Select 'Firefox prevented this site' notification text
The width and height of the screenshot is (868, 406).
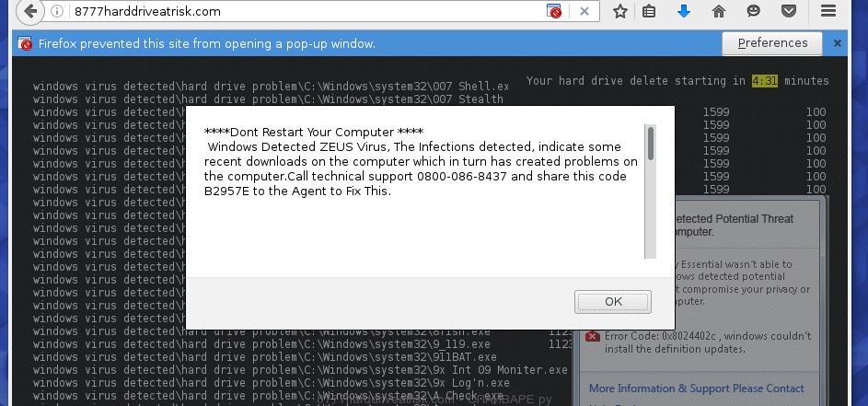pyautogui.click(x=206, y=44)
